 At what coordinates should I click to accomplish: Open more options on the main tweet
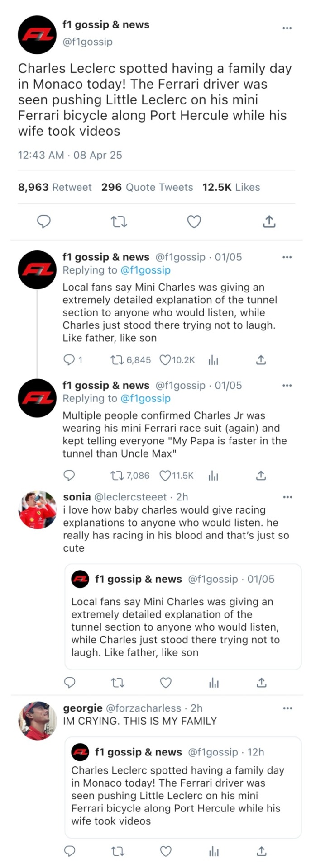[x=287, y=28]
